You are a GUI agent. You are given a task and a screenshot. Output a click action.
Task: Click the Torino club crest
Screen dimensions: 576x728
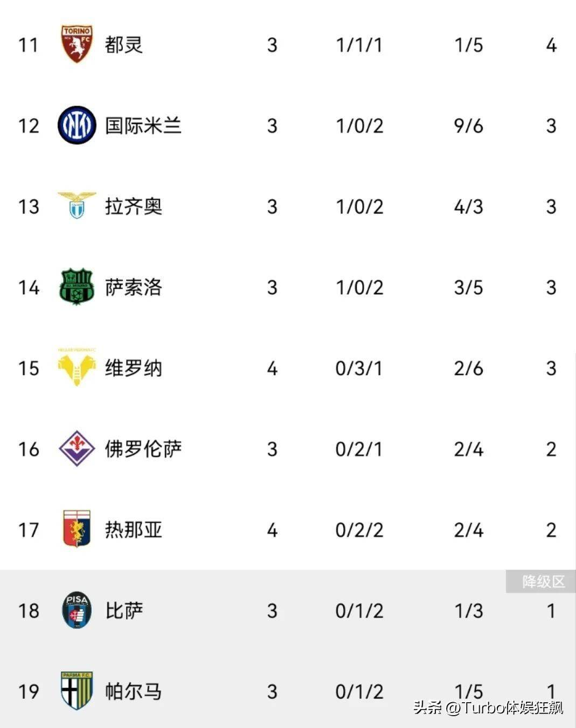[x=77, y=44]
